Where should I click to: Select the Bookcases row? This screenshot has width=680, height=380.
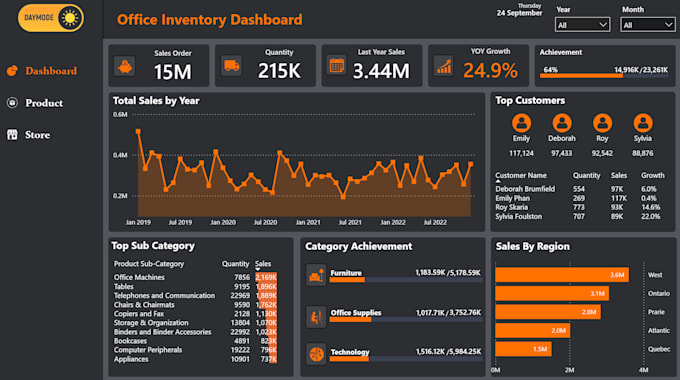coord(195,341)
